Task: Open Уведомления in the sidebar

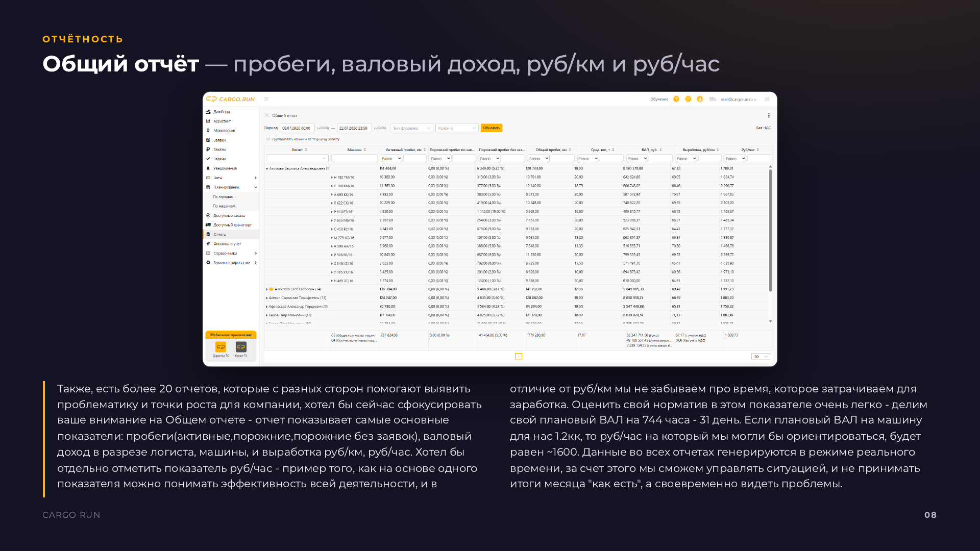Action: click(231, 168)
